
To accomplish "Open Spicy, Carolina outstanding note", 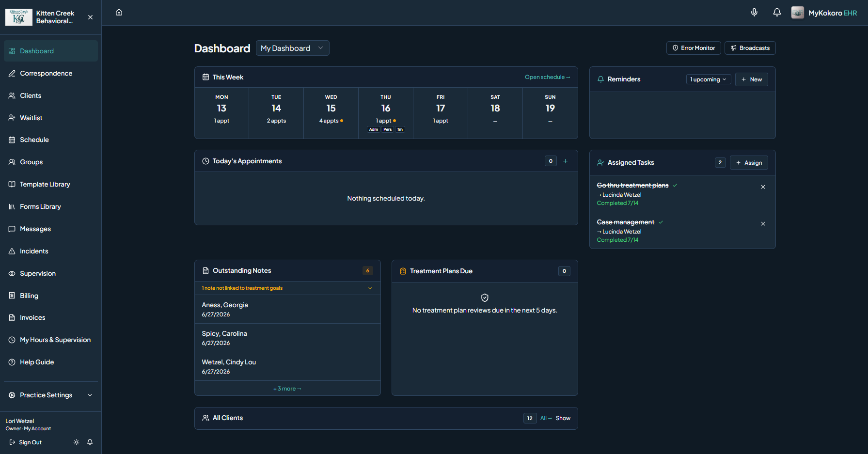I will pos(287,338).
